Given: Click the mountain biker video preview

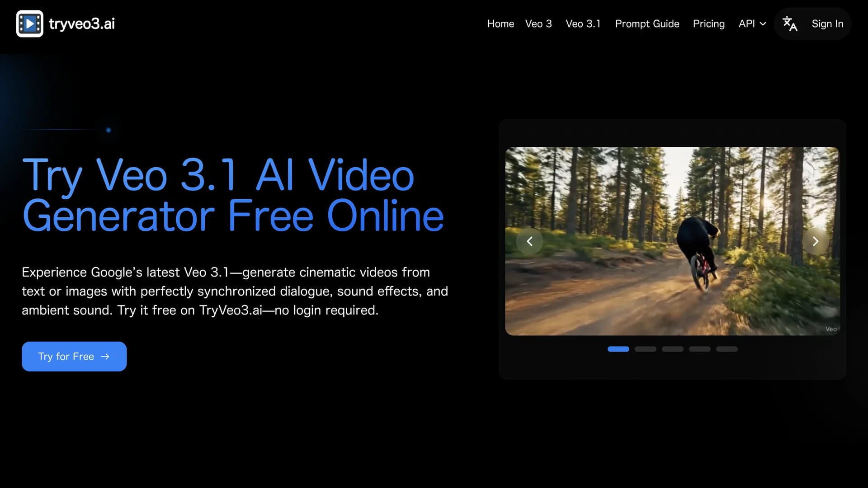Looking at the screenshot, I should (672, 241).
